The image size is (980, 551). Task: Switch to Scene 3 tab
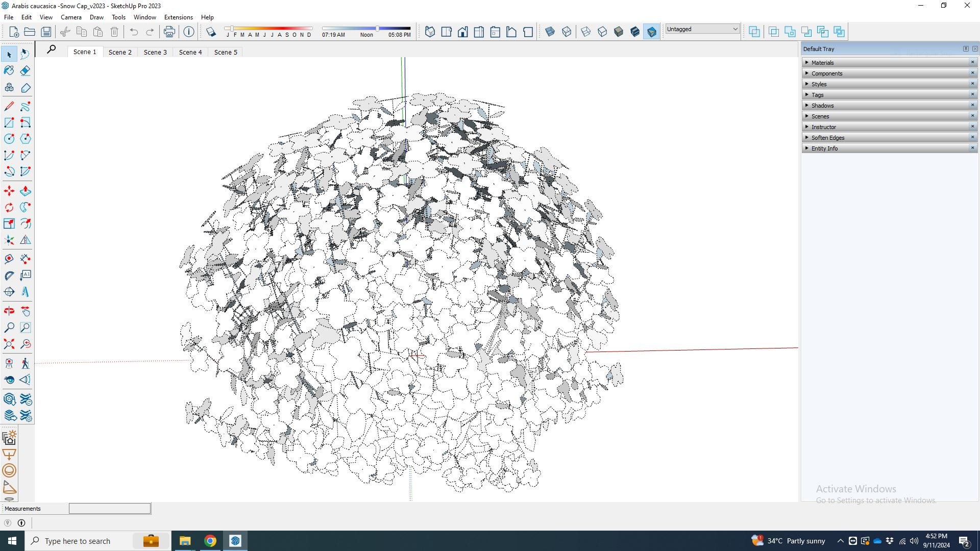[x=155, y=52]
